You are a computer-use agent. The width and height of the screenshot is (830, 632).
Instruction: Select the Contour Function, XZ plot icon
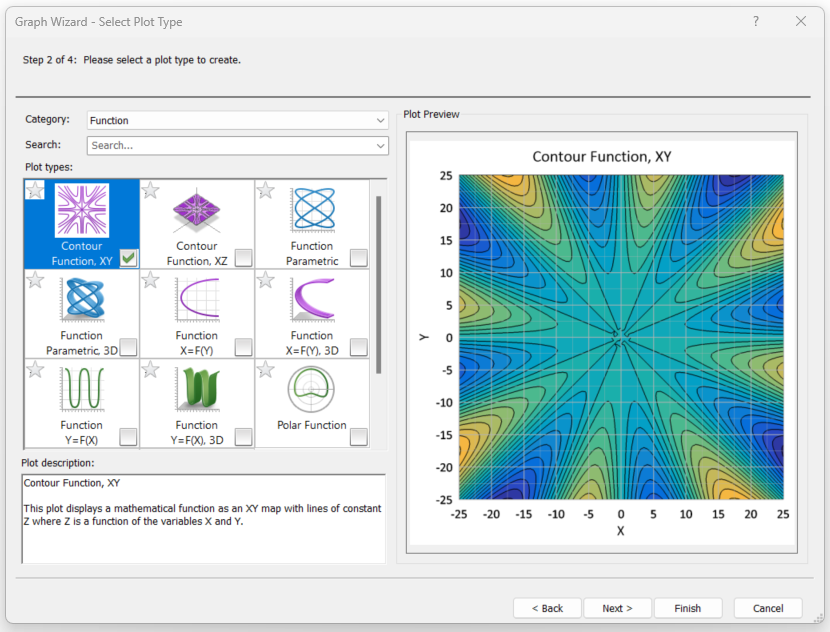point(196,211)
